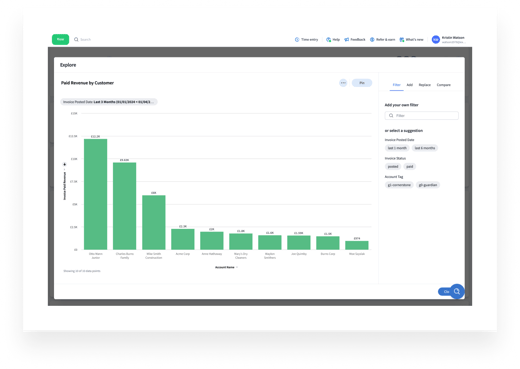Click the green New button
The image size is (520, 369).
pyautogui.click(x=60, y=39)
